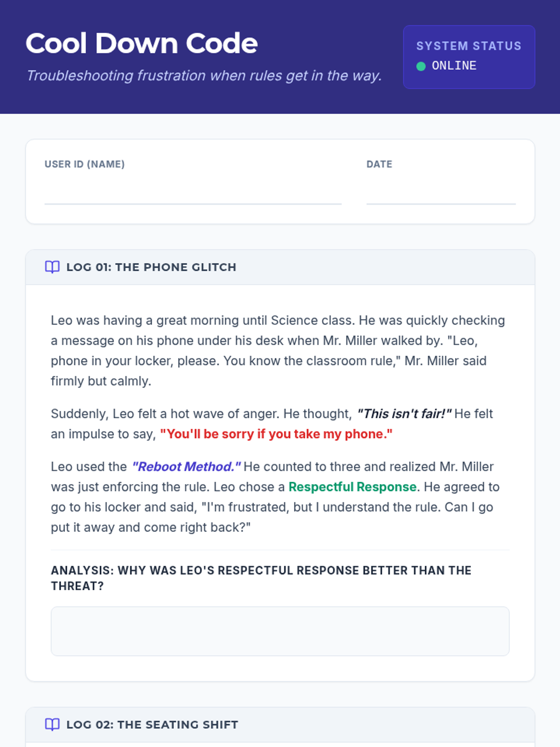
Task: Click the first paragraph about Leo's morning
Action: (x=278, y=351)
